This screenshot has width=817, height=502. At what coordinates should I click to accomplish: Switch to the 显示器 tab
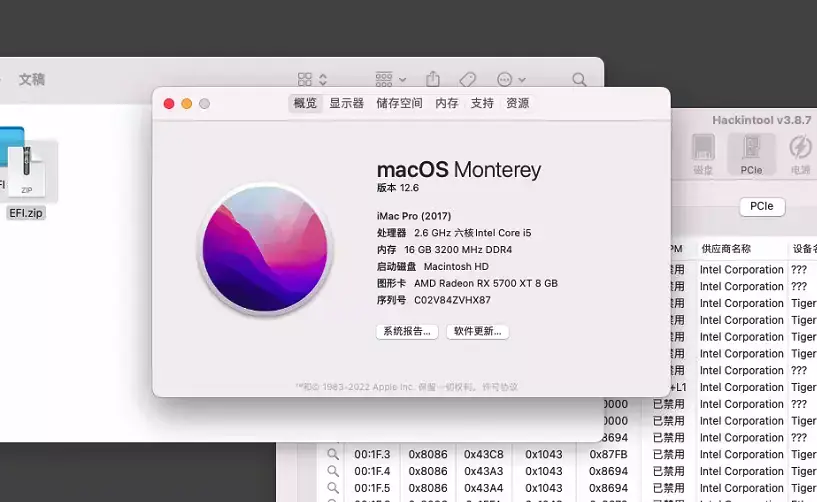pos(346,103)
